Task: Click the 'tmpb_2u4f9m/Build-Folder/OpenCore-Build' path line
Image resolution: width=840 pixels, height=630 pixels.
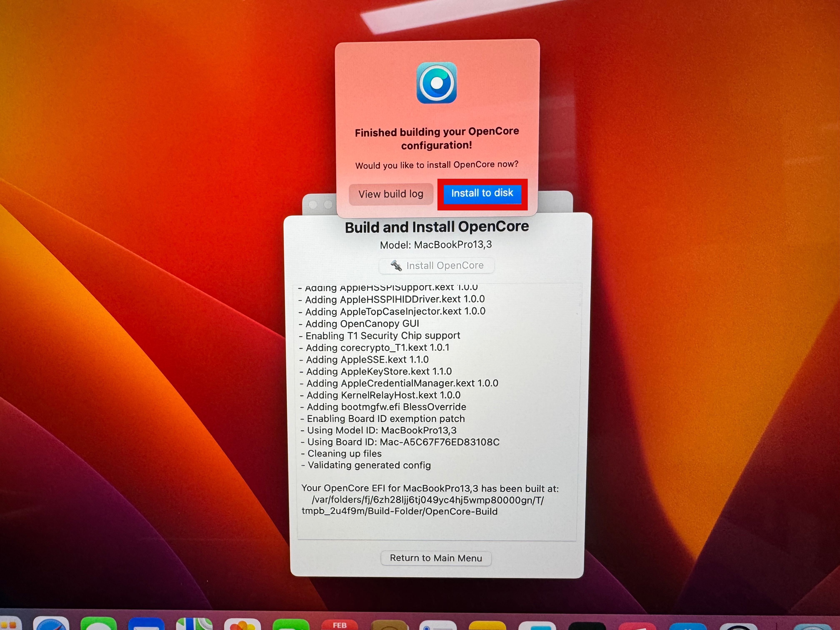Action: pyautogui.click(x=400, y=511)
